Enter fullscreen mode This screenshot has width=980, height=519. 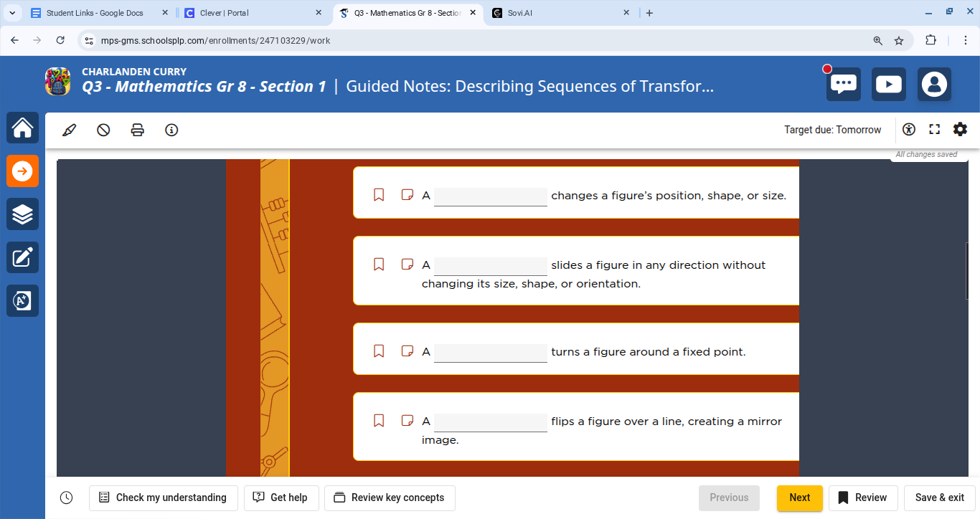point(934,130)
